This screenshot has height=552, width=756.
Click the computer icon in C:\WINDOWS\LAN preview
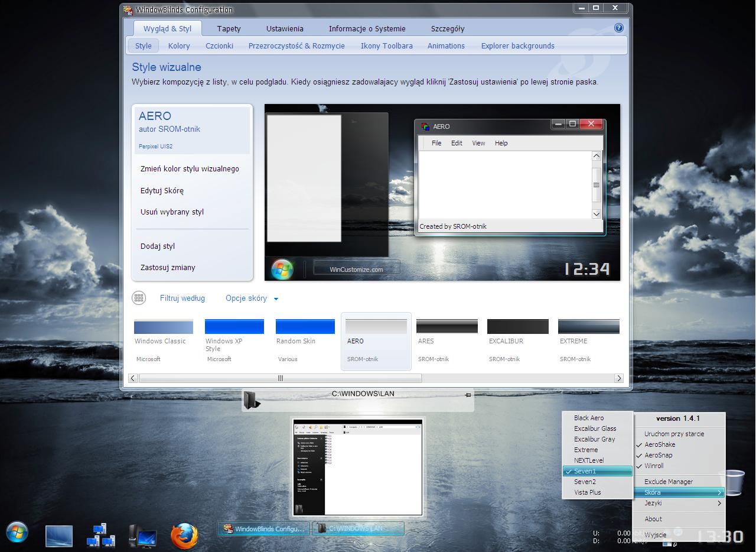point(252,400)
